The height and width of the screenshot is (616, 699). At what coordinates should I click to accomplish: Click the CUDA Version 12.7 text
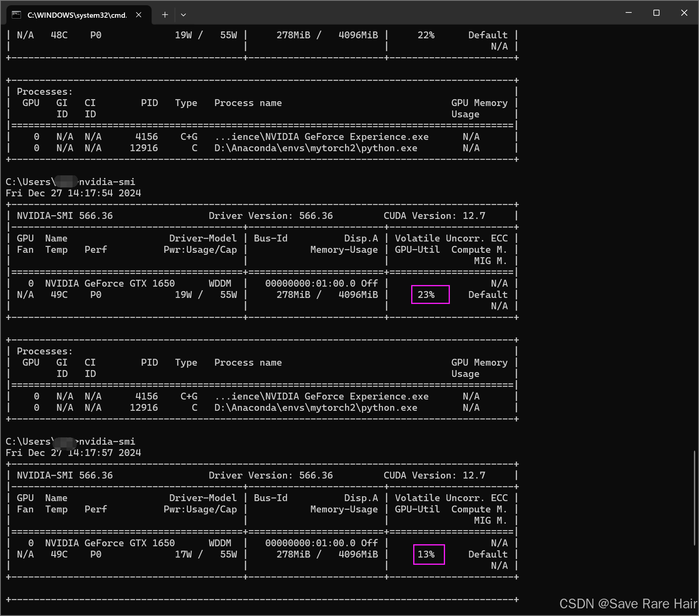tap(435, 215)
